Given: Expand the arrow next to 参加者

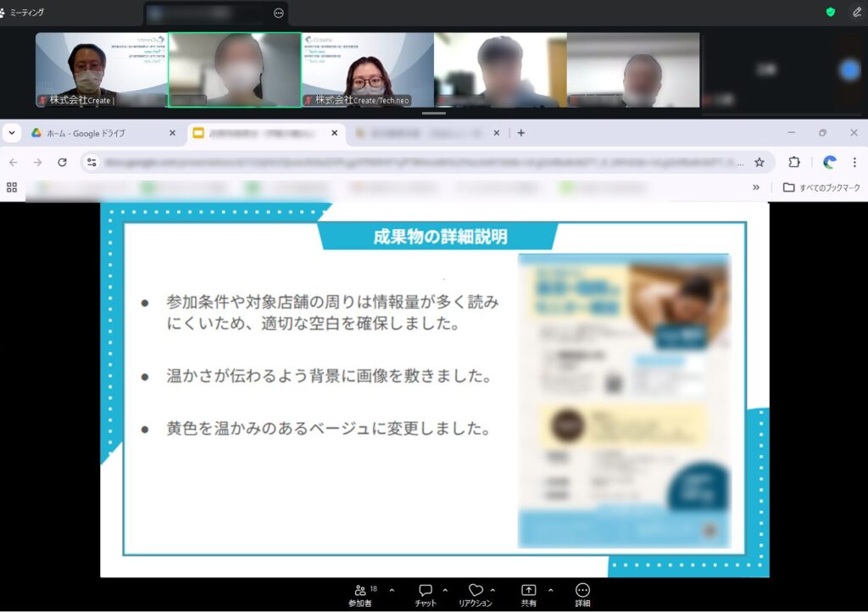Looking at the screenshot, I should tap(392, 590).
